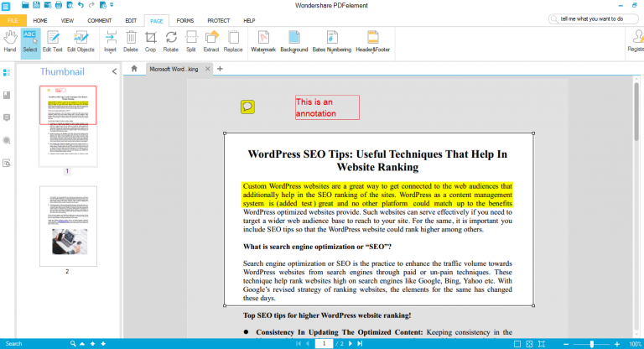Click the zoom out minus button
Screen dimensions: 644x349
(x=566, y=344)
